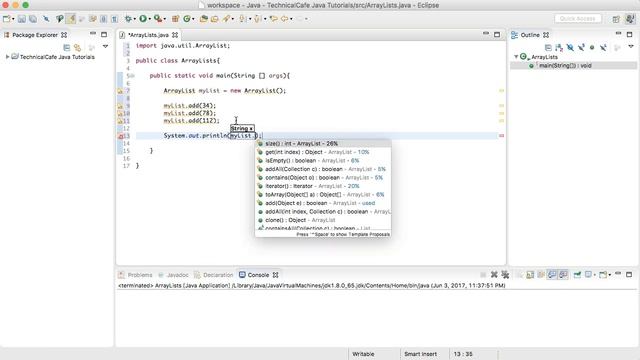Choose size() : int completion proposal
The image size is (640, 360).
coord(322,144)
